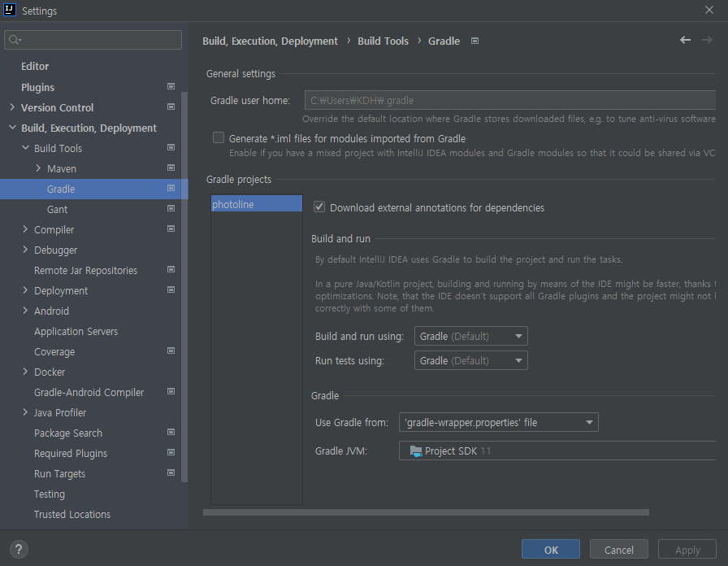The height and width of the screenshot is (566, 728).
Task: Click project-level icon beside Maven row
Action: [171, 168]
